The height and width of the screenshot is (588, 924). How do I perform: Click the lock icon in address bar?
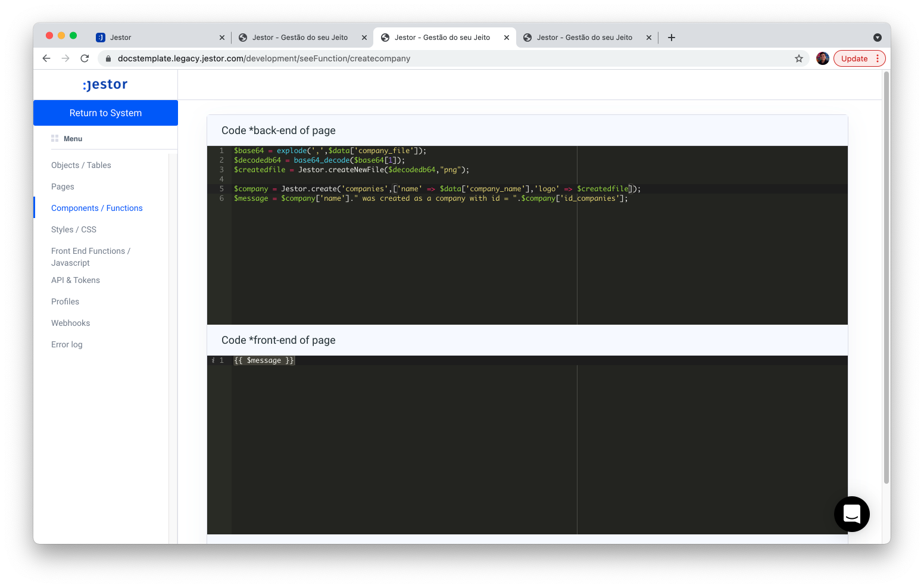(x=108, y=58)
